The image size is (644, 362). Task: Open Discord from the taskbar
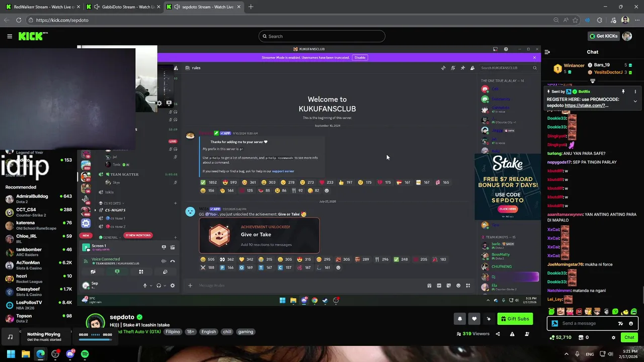click(x=70, y=354)
